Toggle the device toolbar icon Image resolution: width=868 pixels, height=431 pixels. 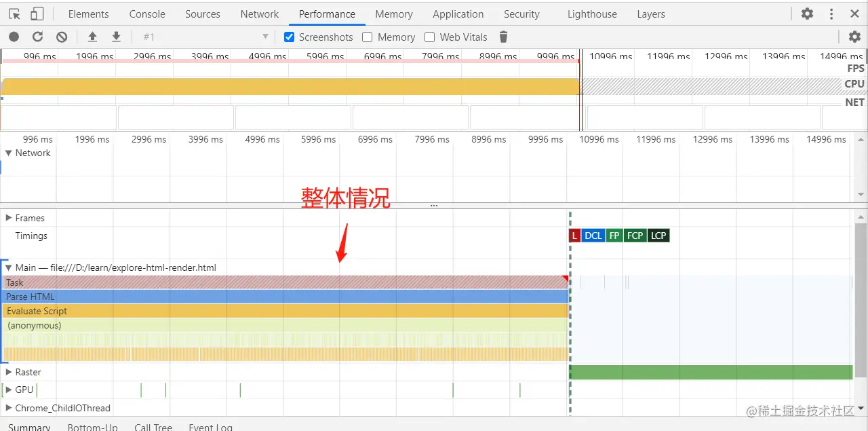click(x=37, y=14)
